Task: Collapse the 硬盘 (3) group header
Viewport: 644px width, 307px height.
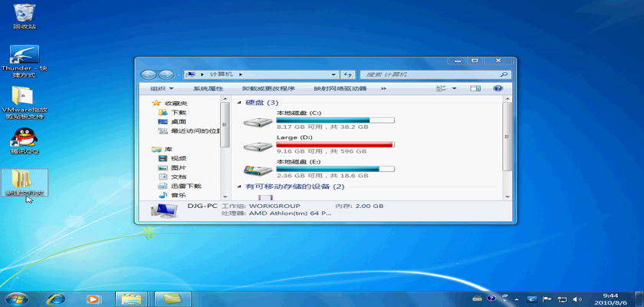Action: pos(240,103)
